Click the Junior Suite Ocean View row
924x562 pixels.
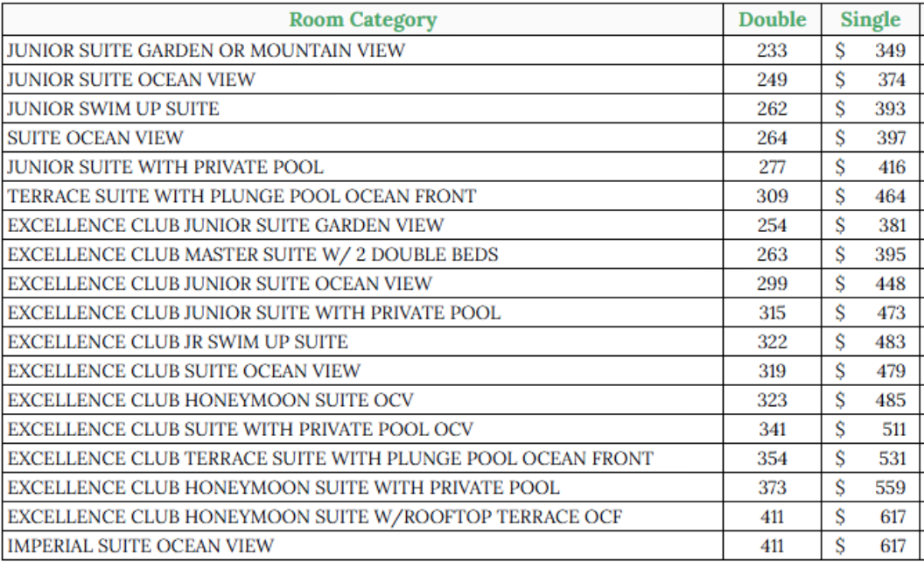click(x=461, y=80)
